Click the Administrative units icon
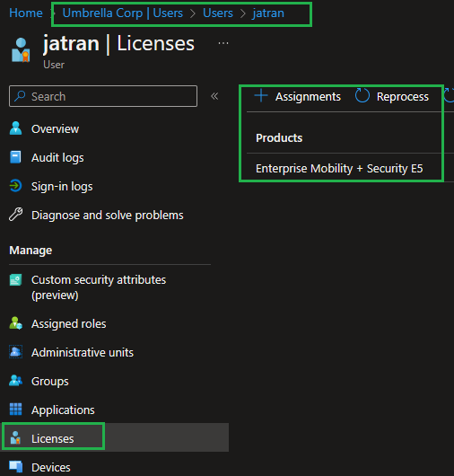The width and height of the screenshot is (454, 476). 15,351
